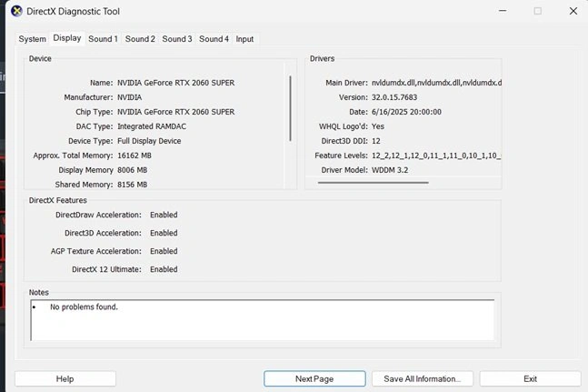Image resolution: width=588 pixels, height=392 pixels.
Task: Click the Chip Type value text
Action: (176, 112)
